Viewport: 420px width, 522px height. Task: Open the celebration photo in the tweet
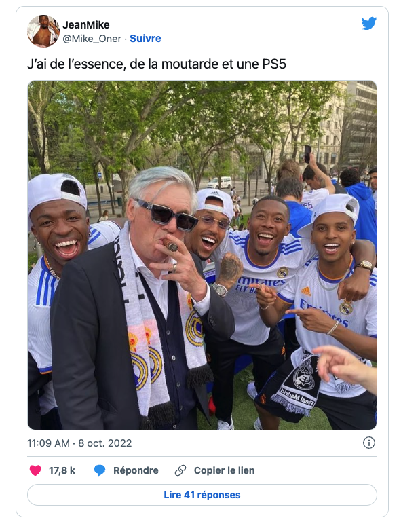pyautogui.click(x=202, y=255)
